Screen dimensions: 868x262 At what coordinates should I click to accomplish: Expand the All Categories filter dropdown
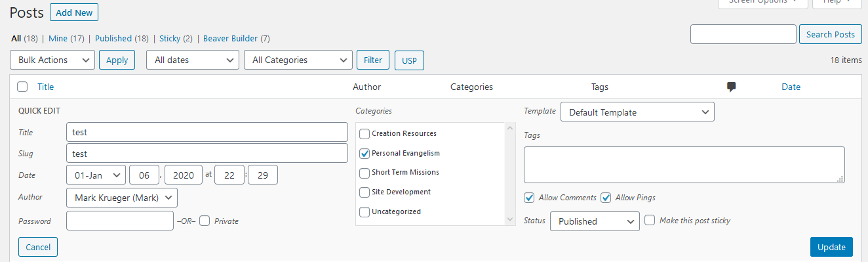pyautogui.click(x=298, y=60)
